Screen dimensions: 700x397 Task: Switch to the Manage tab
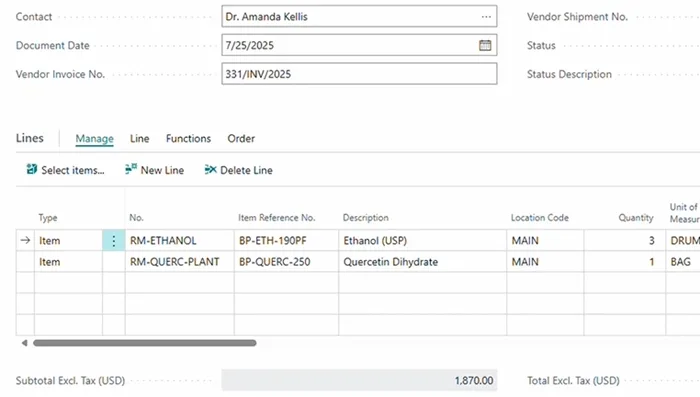(94, 138)
